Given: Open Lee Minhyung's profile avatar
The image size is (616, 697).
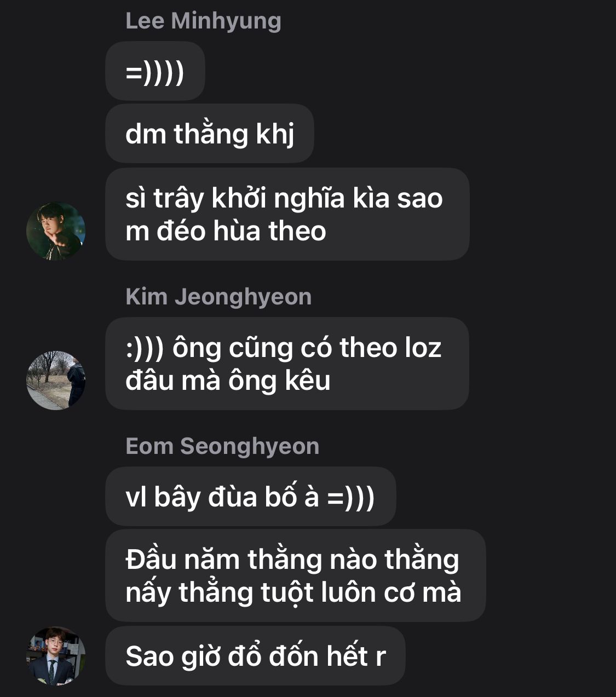Looking at the screenshot, I should pyautogui.click(x=56, y=231).
